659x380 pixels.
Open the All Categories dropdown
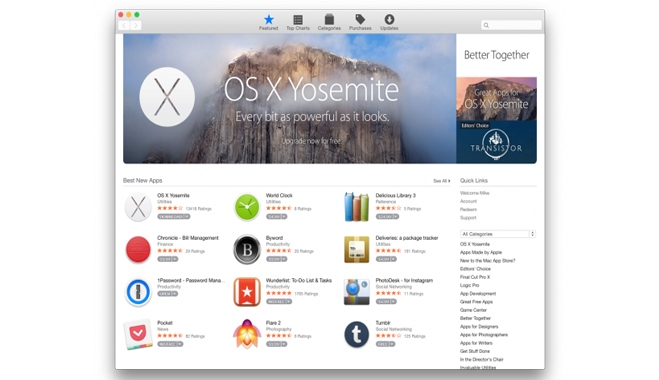pos(498,234)
